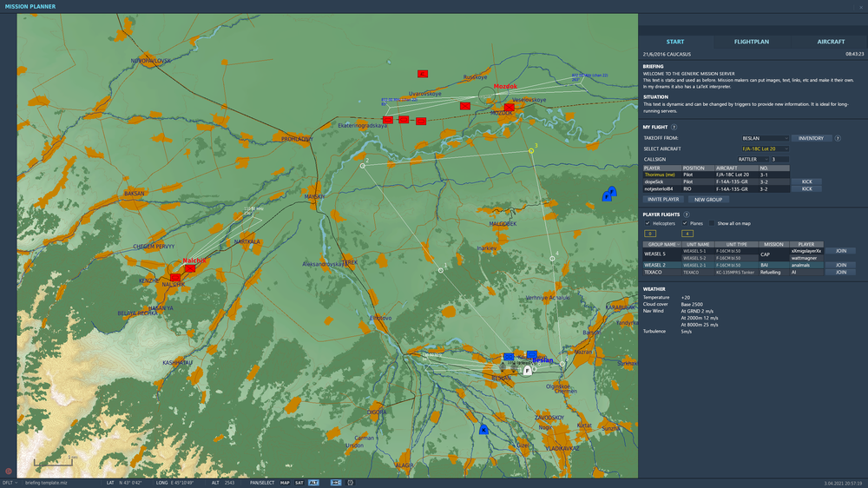Click the clock icon in bottom status bar
This screenshot has width=868, height=488.
(350, 482)
